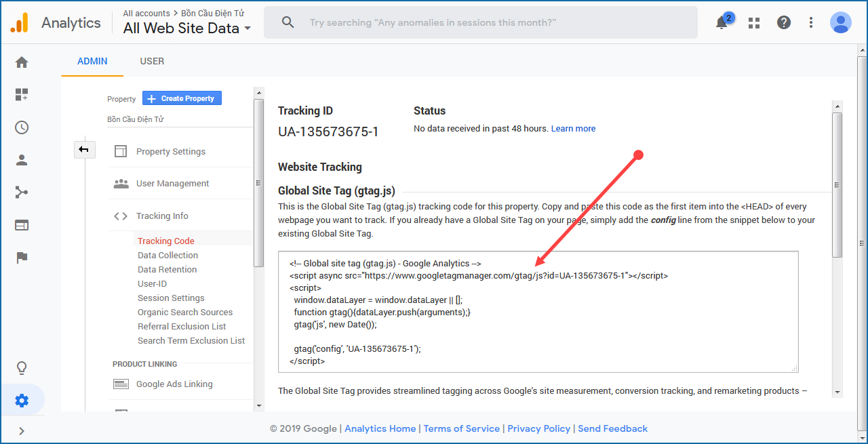Click the Global Site Tag (gtag.js) heading
Screen dimensions: 868x444
[x=336, y=191]
